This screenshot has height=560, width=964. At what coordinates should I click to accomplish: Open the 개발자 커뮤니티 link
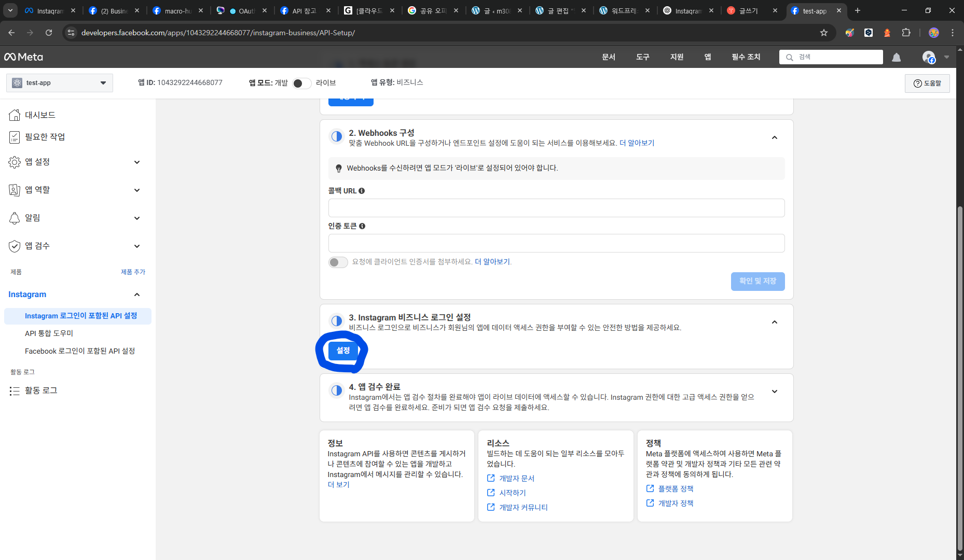pos(523,508)
